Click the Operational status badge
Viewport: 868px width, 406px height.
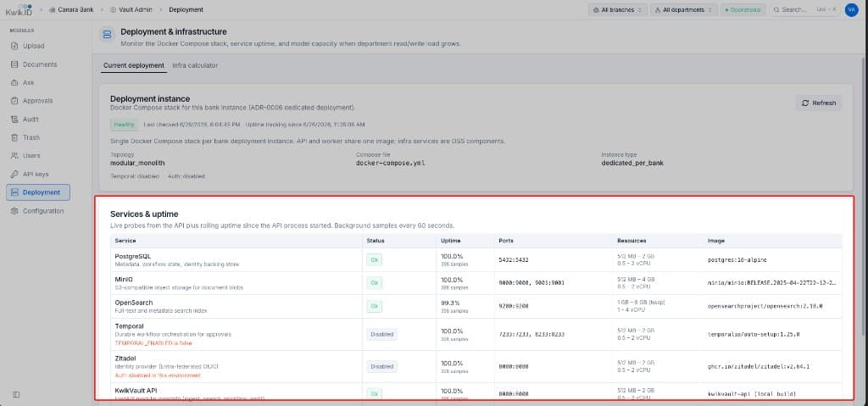click(743, 9)
